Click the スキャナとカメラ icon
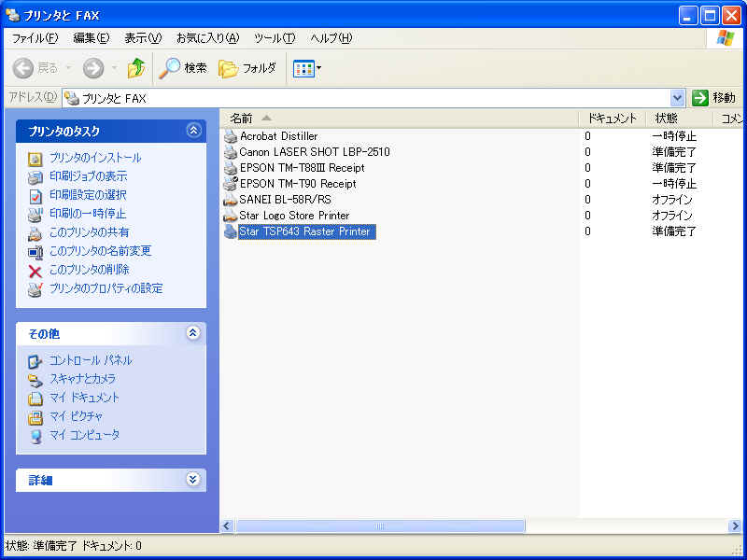This screenshot has height=560, width=747. click(x=35, y=380)
